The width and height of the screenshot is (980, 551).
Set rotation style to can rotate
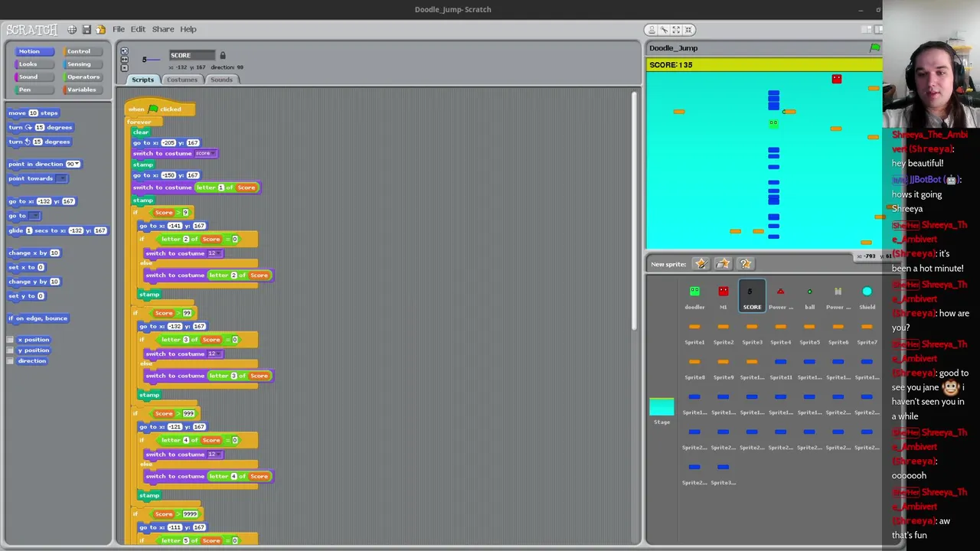coord(124,51)
